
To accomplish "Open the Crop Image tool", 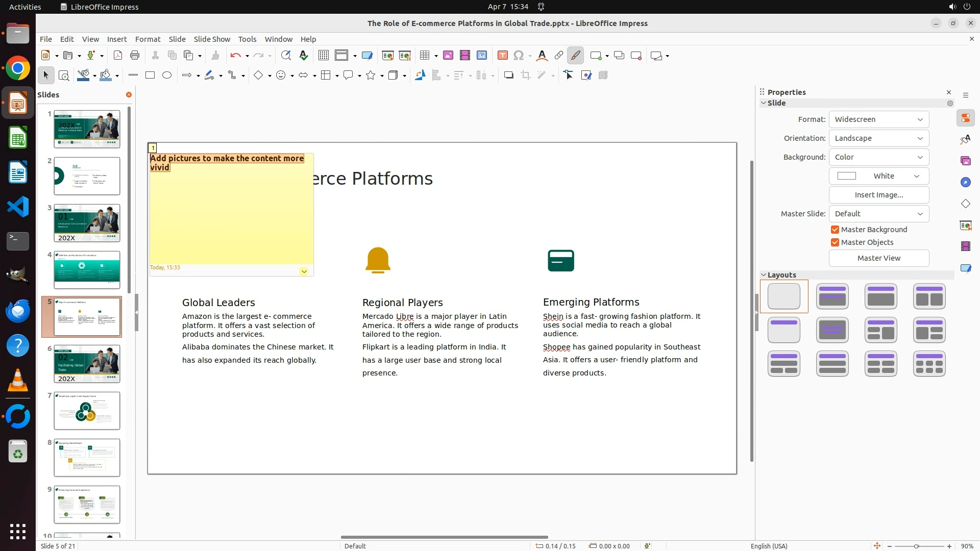I will [x=526, y=76].
